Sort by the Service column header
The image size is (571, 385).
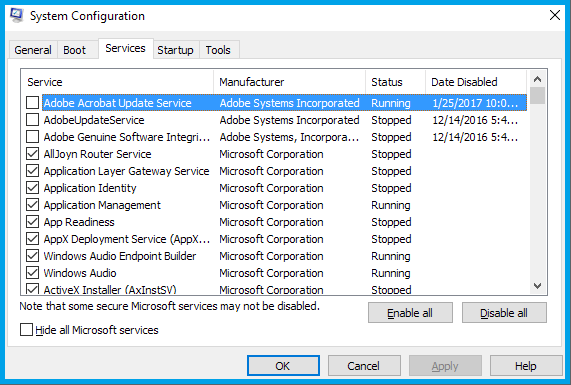coord(117,82)
